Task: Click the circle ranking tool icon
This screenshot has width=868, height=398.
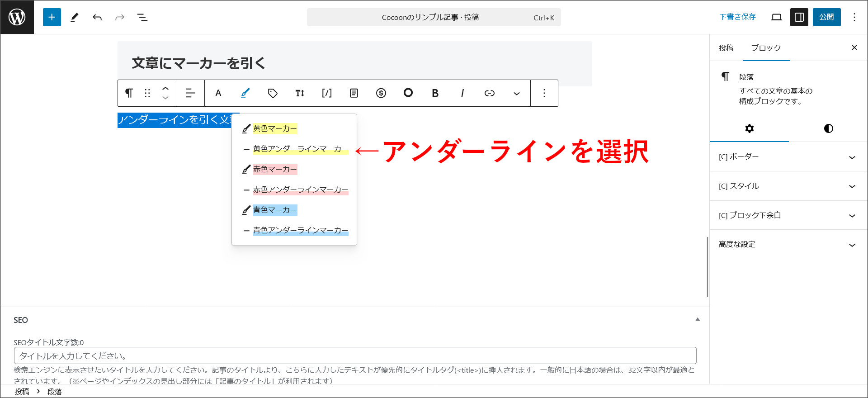Action: click(x=408, y=93)
